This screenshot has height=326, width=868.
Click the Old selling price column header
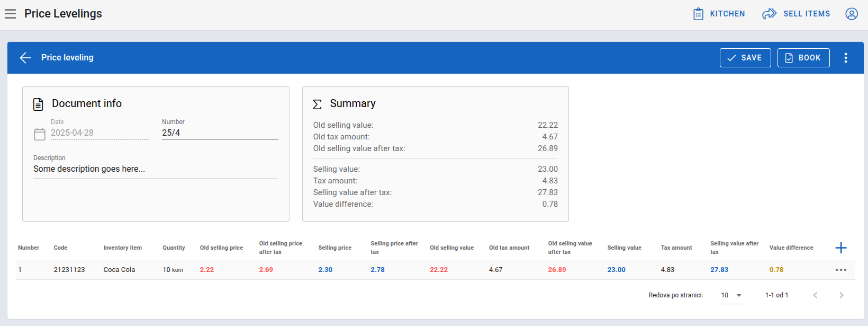[x=221, y=248]
